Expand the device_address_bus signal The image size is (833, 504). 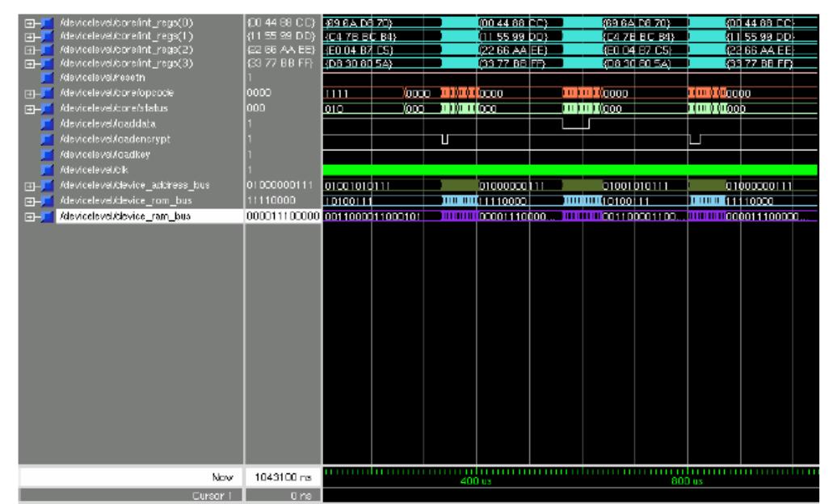tap(30, 186)
